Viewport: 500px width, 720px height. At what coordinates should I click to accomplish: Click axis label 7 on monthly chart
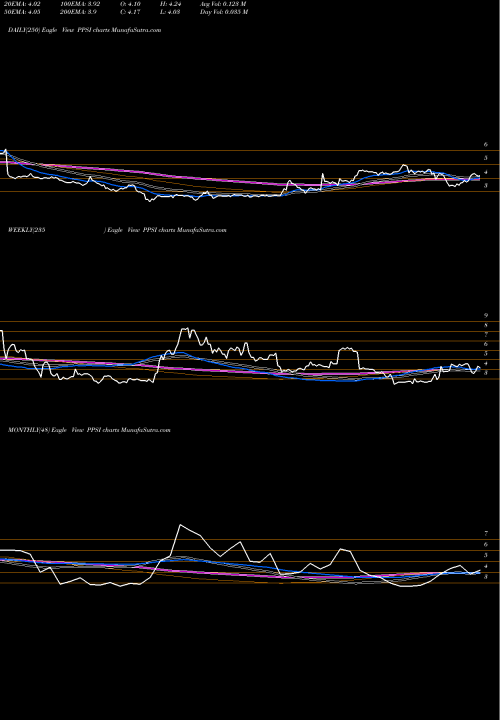(x=486, y=534)
